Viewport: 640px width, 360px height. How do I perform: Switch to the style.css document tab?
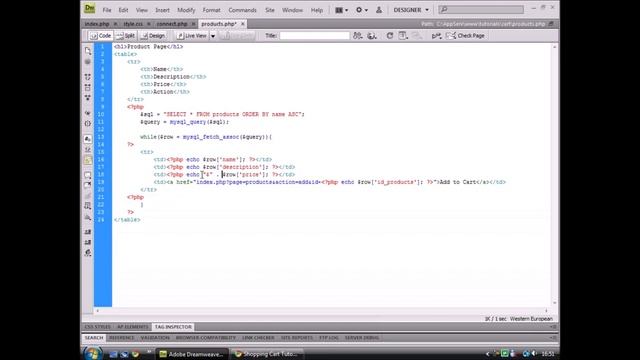pos(133,24)
